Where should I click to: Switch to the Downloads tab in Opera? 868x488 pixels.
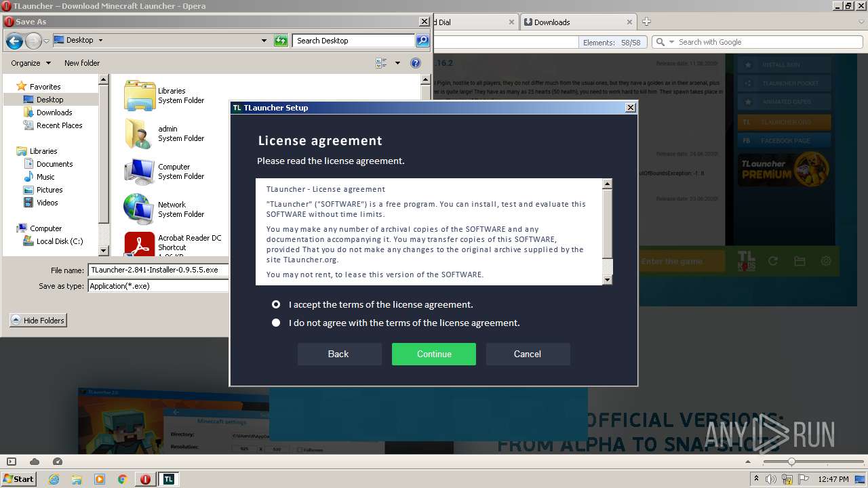pos(578,22)
